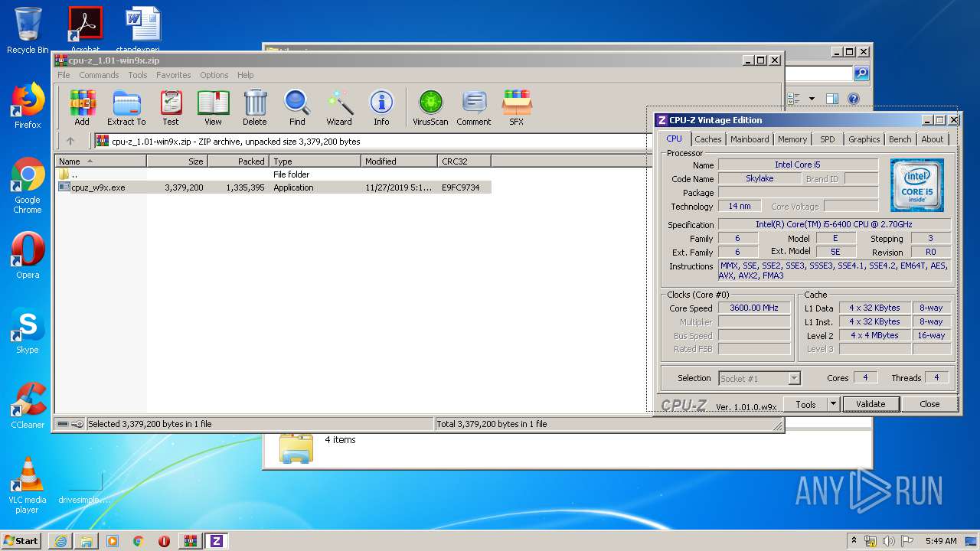Open the view options dropdown in Explorer
The image size is (980, 551).
coord(812,99)
